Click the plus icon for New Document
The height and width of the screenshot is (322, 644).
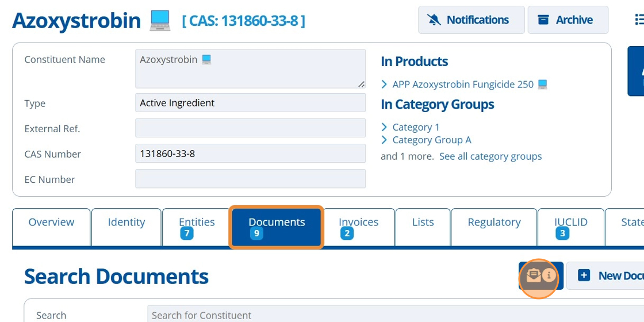[584, 276]
